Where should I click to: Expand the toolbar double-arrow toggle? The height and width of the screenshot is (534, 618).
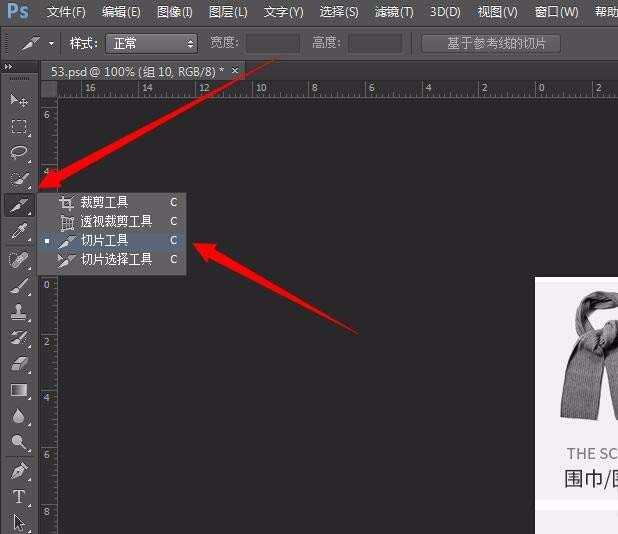pos(9,67)
